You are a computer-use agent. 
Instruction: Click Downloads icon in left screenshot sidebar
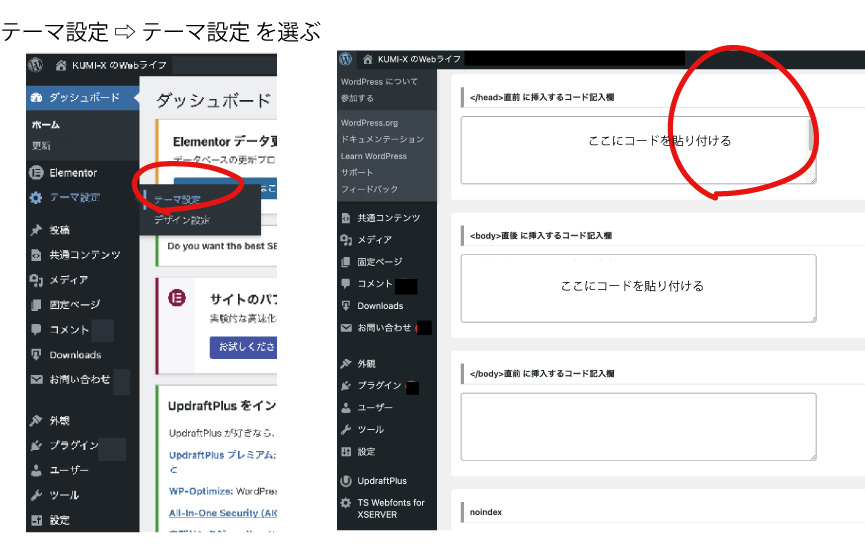coord(36,354)
